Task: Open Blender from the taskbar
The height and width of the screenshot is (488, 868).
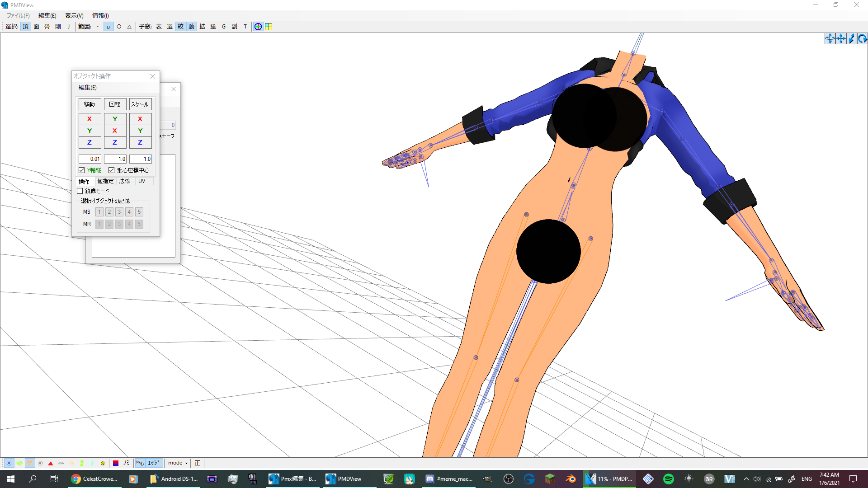Action: point(571,479)
